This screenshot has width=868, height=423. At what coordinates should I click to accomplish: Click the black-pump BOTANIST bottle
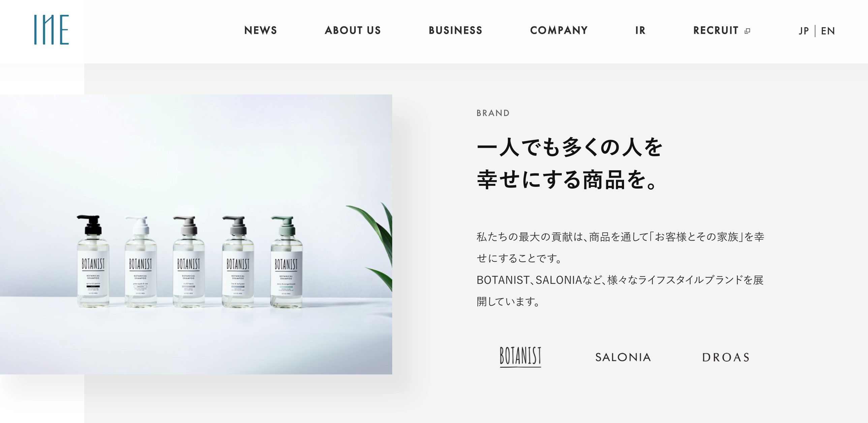(93, 261)
